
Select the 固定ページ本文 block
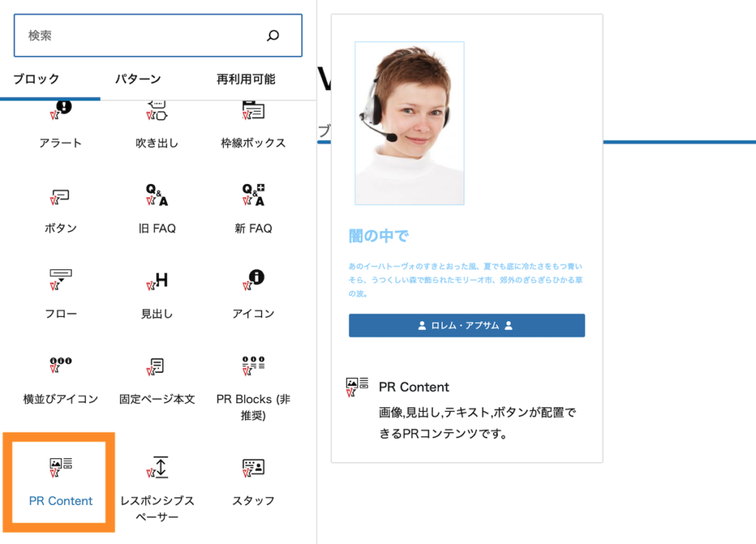click(157, 381)
